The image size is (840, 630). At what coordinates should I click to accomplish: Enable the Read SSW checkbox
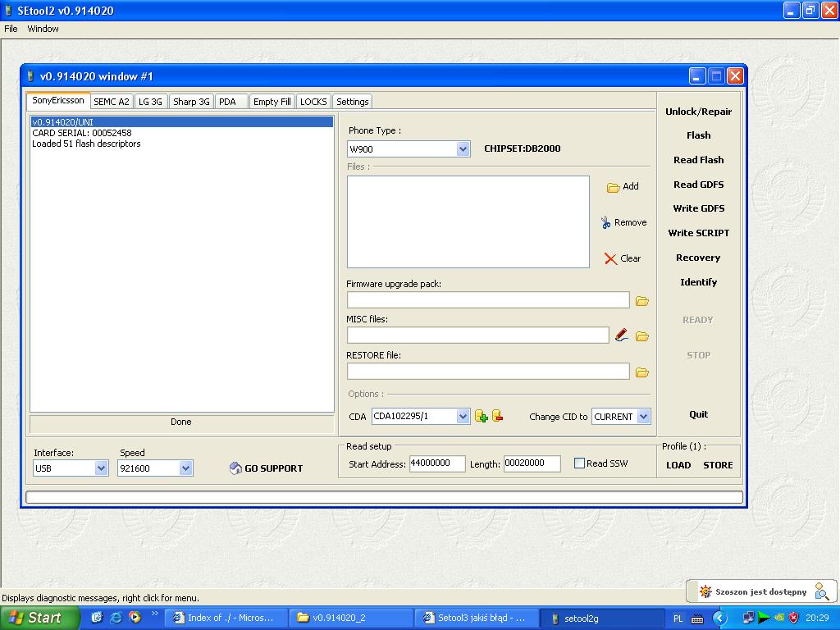579,463
